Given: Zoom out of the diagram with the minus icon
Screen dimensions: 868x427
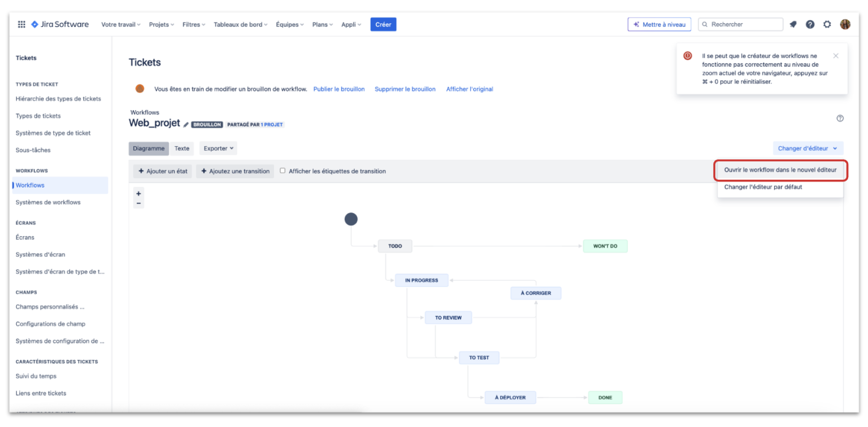Looking at the screenshot, I should point(138,202).
